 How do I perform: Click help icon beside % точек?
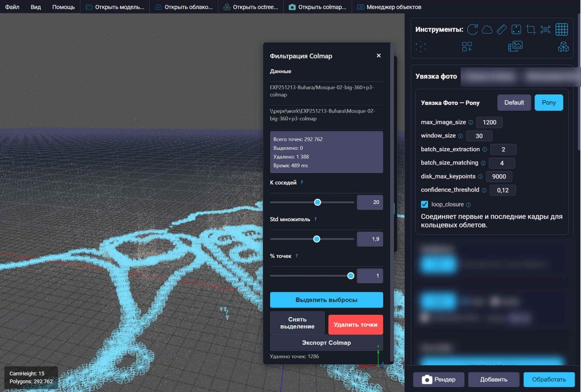297,256
